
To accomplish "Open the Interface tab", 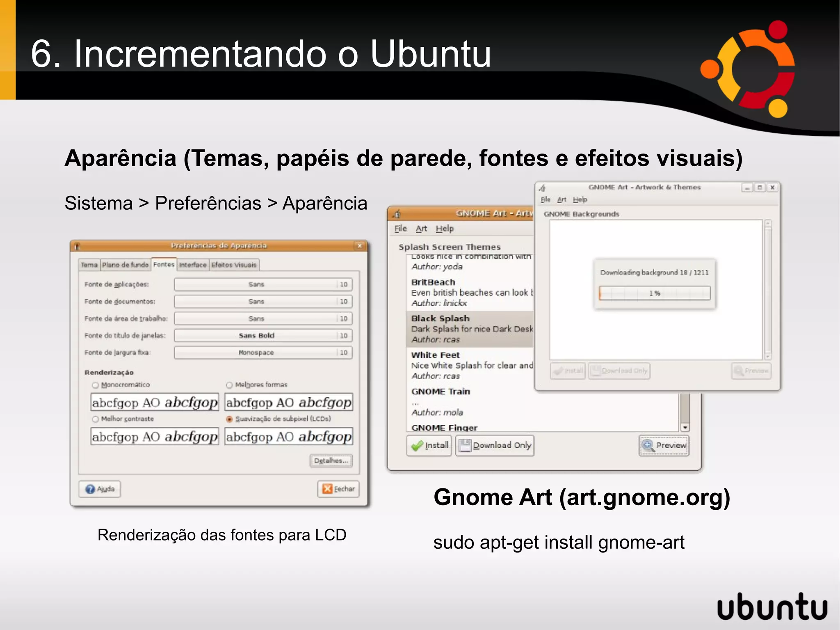I will tap(193, 265).
